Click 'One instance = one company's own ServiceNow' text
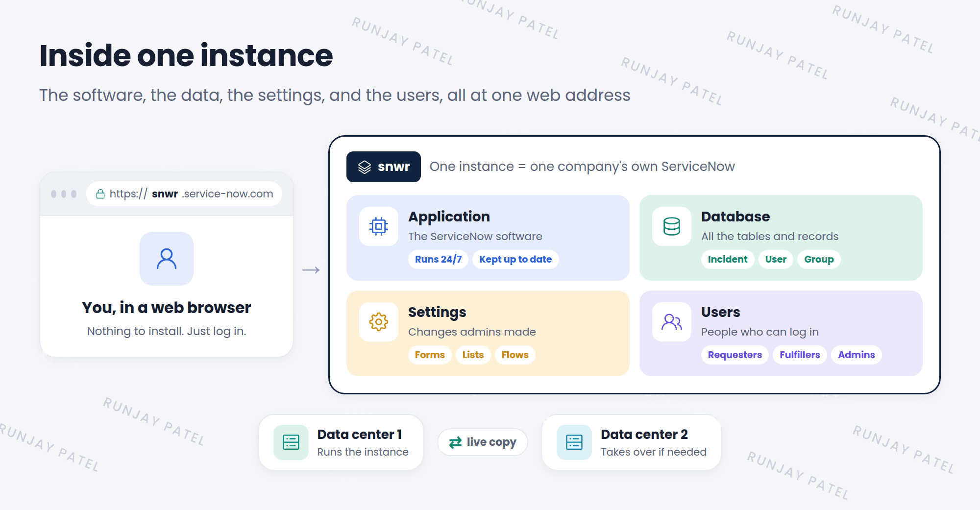Screen dimensions: 980x510 (x=582, y=167)
